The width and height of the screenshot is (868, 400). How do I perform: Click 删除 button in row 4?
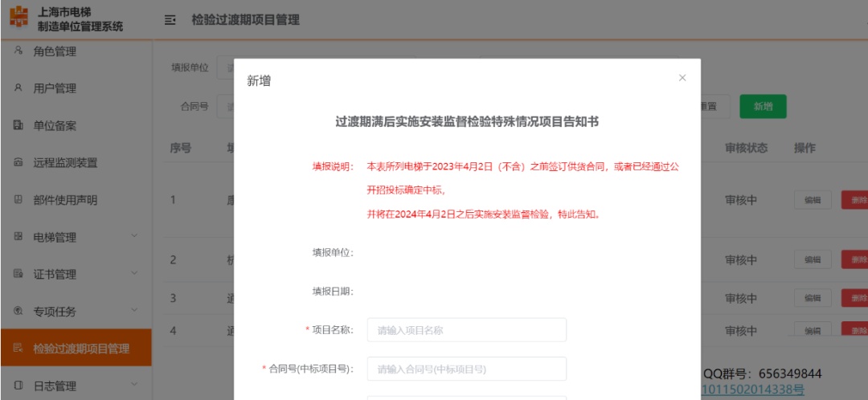(854, 330)
